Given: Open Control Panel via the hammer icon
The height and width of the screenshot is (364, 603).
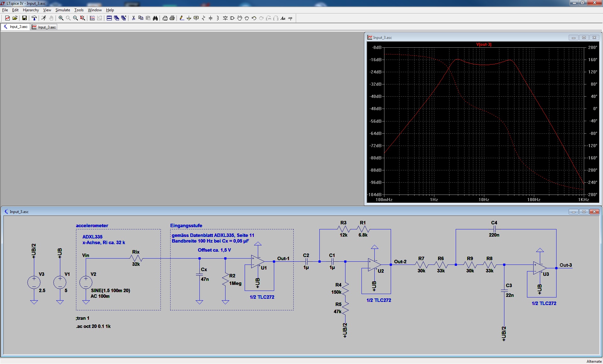Looking at the screenshot, I should click(x=34, y=18).
